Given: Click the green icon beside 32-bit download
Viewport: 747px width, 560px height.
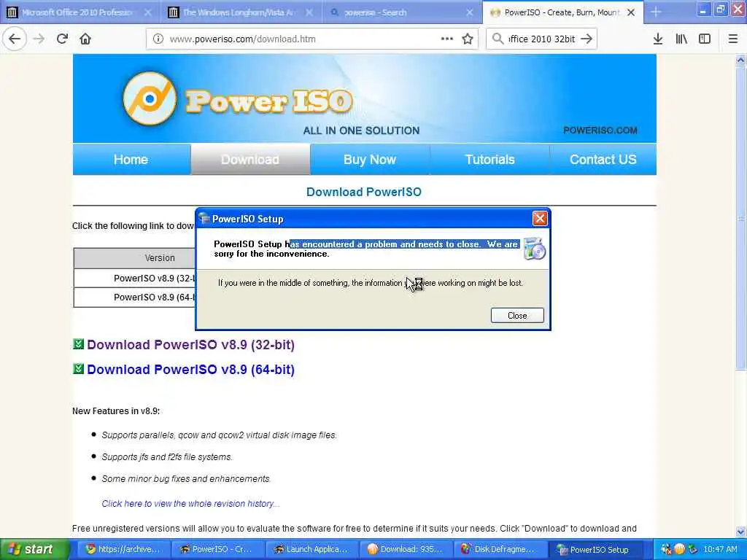Looking at the screenshot, I should 78,344.
